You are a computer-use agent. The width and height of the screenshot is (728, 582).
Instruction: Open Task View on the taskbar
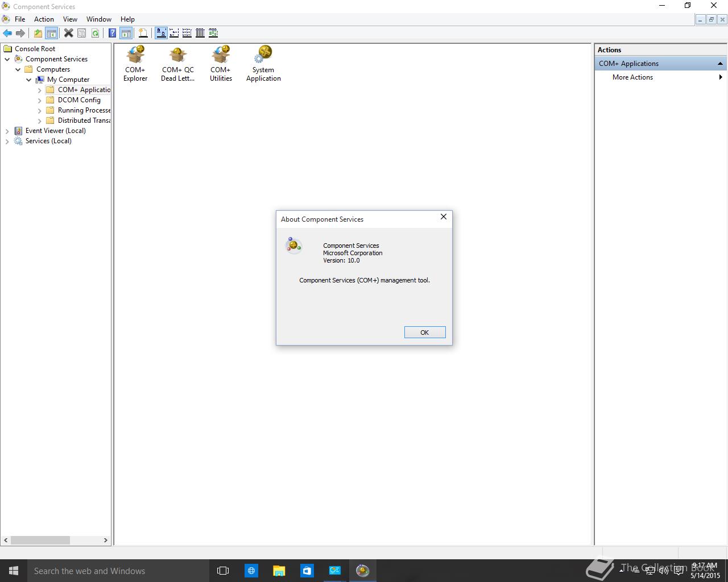point(223,571)
